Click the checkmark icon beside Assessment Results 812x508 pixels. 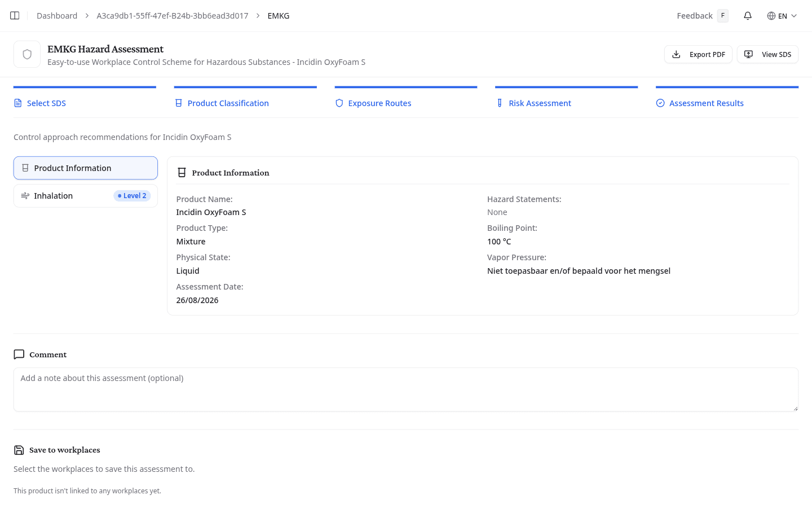point(660,103)
